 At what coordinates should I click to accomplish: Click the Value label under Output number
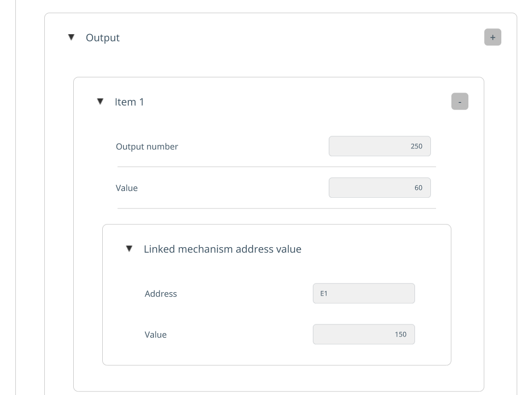pyautogui.click(x=127, y=188)
